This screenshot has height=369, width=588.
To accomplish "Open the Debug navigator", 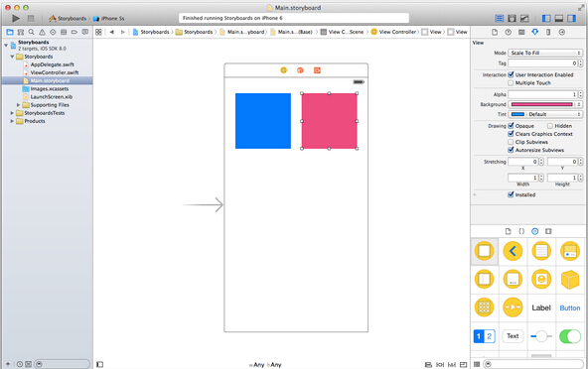I will pos(64,32).
